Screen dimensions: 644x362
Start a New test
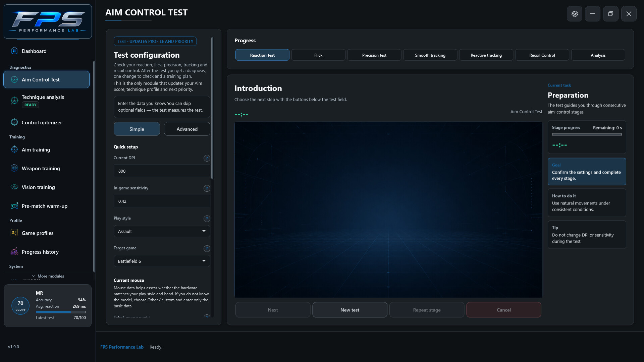point(350,310)
